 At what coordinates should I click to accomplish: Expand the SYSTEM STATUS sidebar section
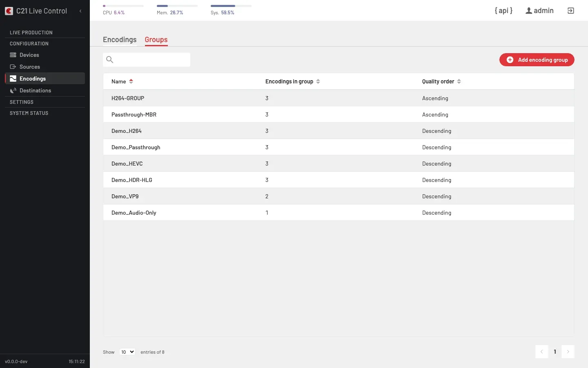pos(29,113)
